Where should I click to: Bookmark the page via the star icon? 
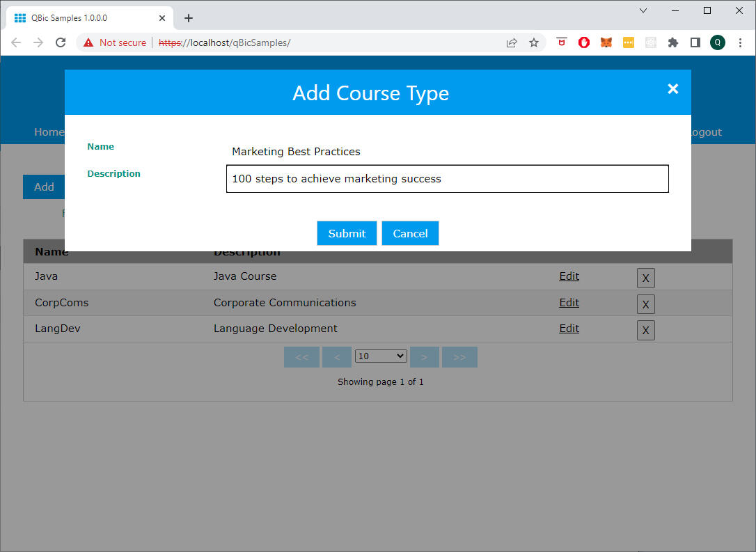(x=534, y=42)
